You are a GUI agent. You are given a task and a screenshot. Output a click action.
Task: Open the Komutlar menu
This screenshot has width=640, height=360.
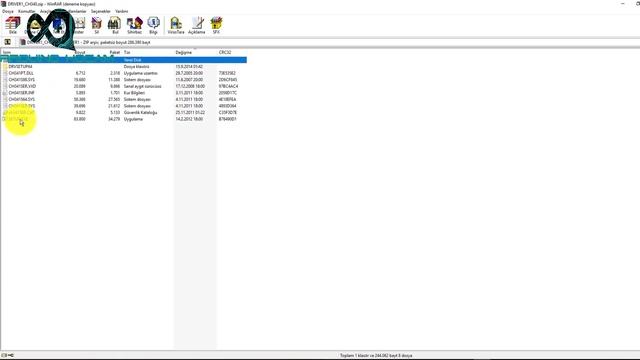(x=27, y=11)
